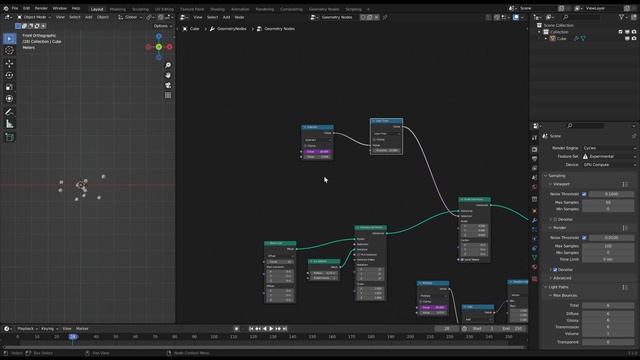The image size is (640, 360).
Task: Select the Rotate tool in viewport toolbar
Action: click(9, 76)
